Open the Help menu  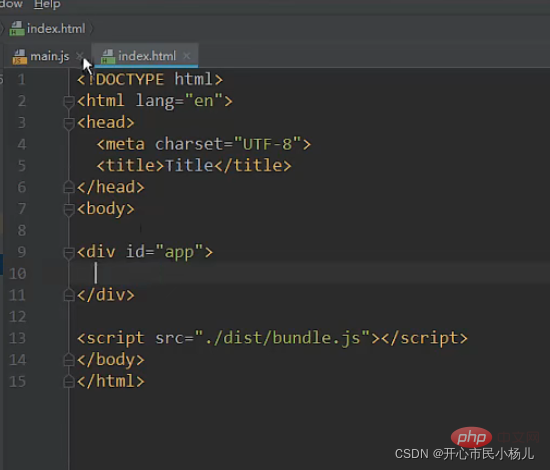click(x=47, y=4)
